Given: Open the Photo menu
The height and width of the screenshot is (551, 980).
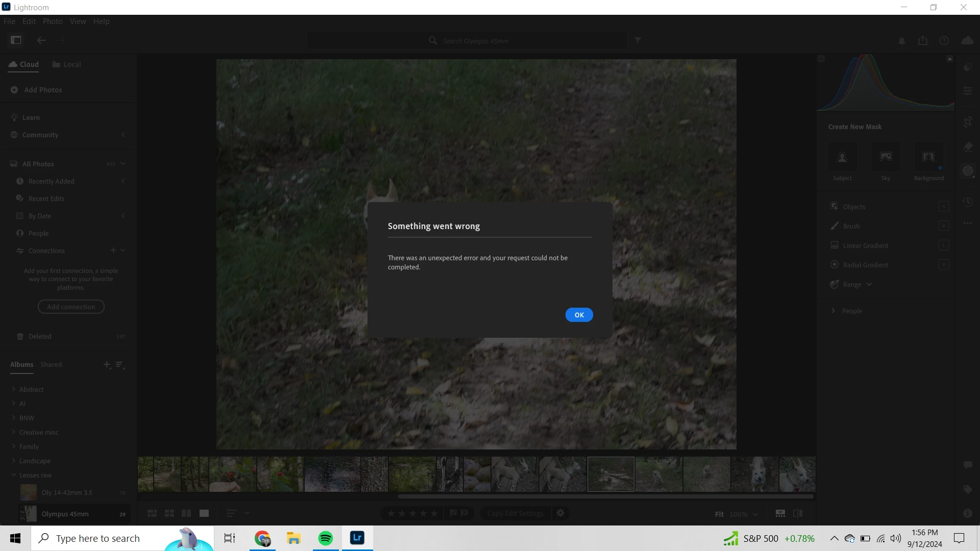Looking at the screenshot, I should pyautogui.click(x=52, y=21).
